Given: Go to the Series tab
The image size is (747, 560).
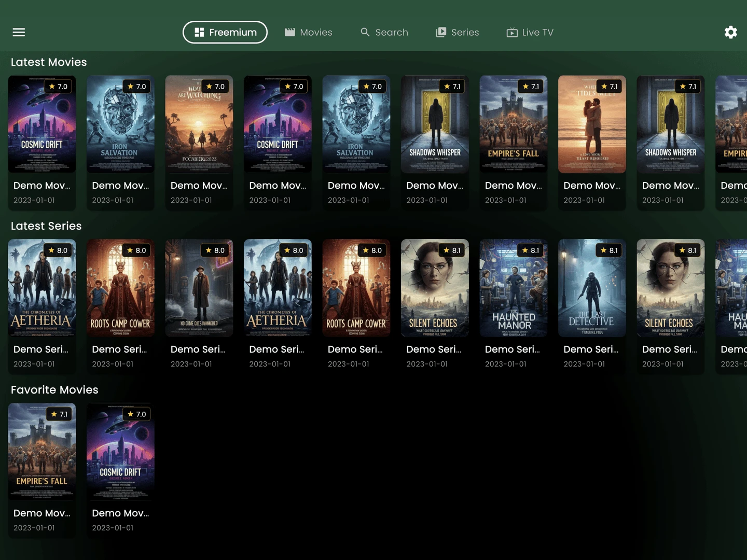Looking at the screenshot, I should pos(457,32).
